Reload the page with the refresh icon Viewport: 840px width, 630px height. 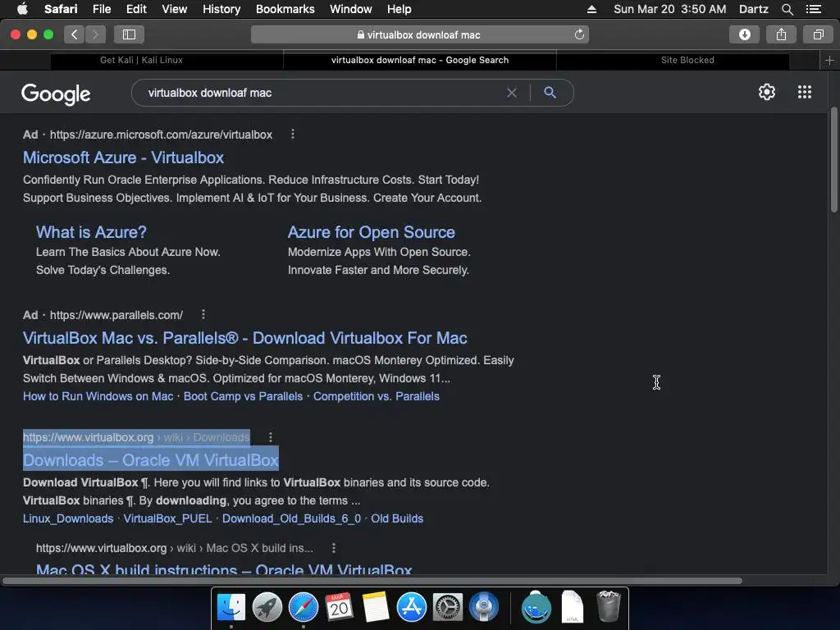579,34
